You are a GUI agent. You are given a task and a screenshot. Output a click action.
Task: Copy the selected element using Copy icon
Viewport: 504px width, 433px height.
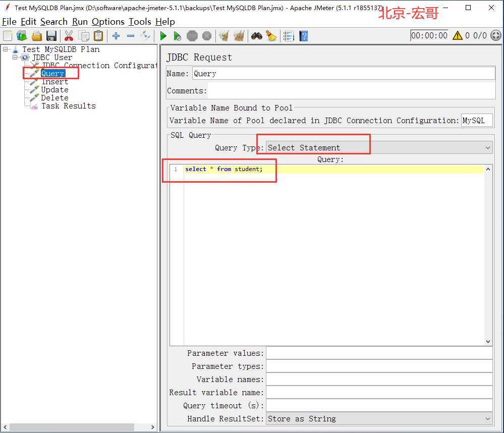pos(84,36)
